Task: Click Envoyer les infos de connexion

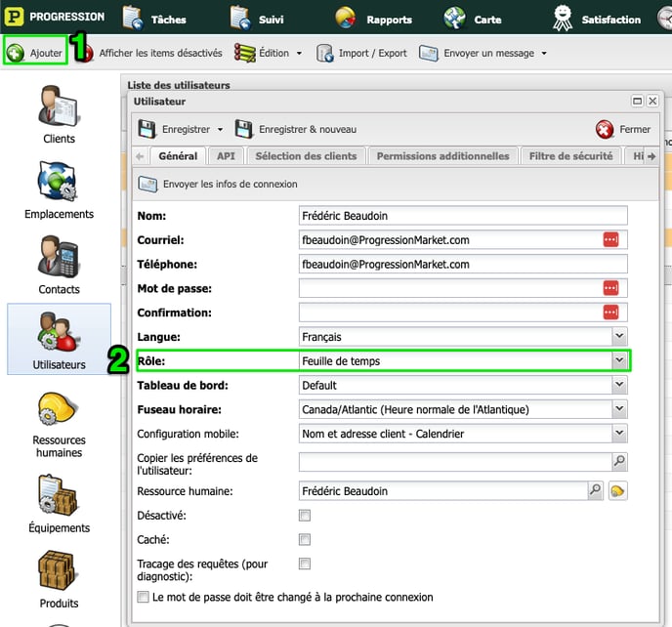Action: (x=218, y=184)
